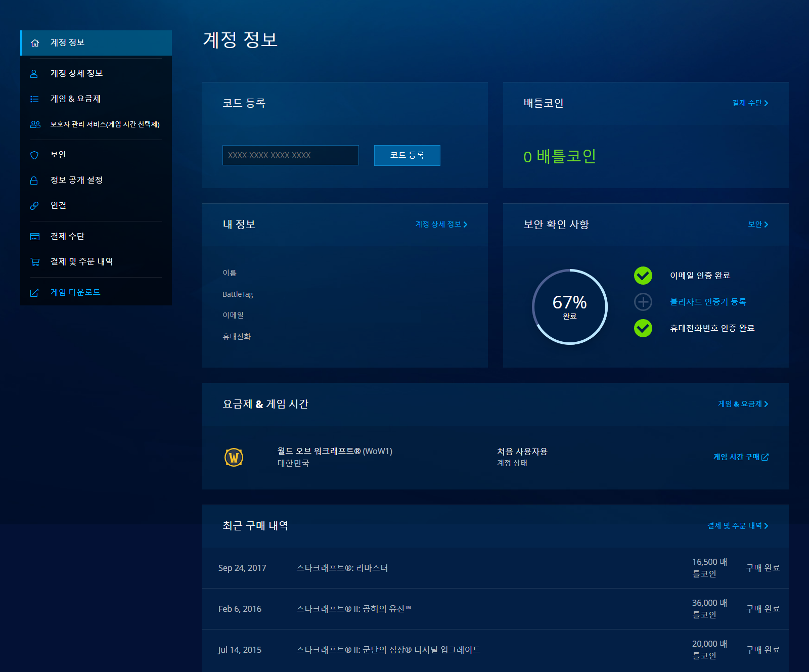Open 결제 및 주문 내역 link in purchases card

click(x=734, y=526)
